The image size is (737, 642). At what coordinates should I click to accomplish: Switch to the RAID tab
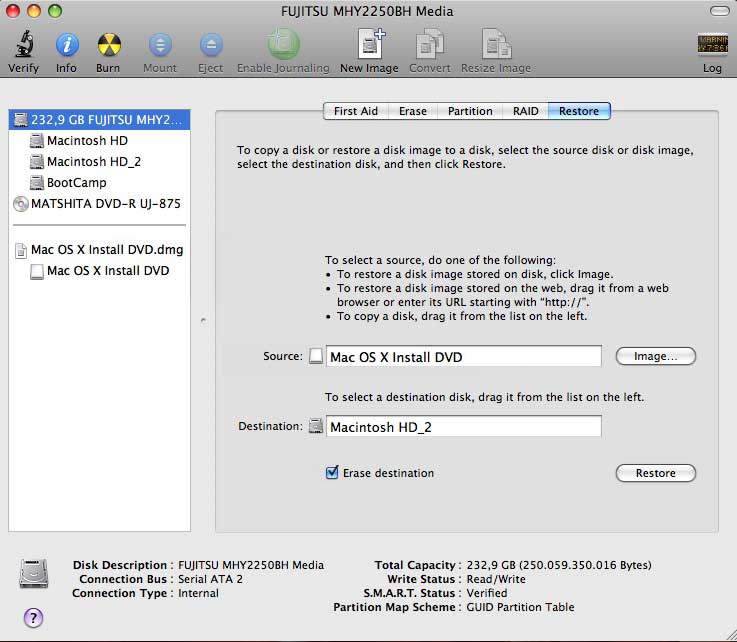coord(525,111)
